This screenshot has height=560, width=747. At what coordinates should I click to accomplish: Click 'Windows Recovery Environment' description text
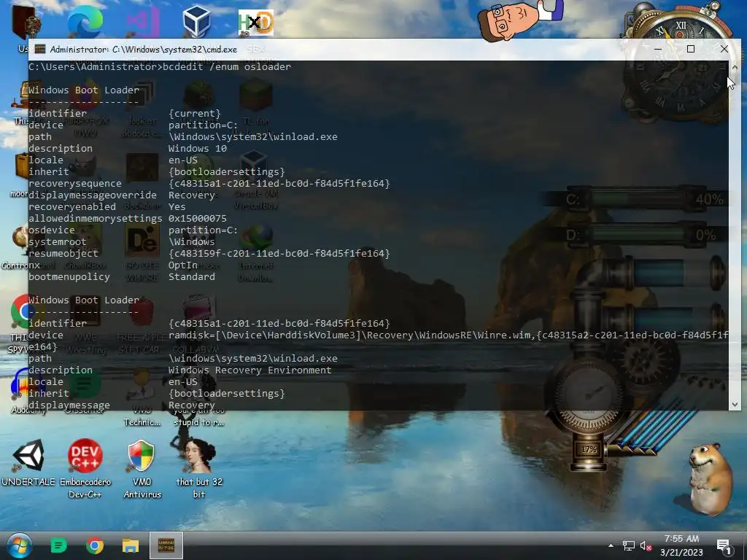point(249,370)
